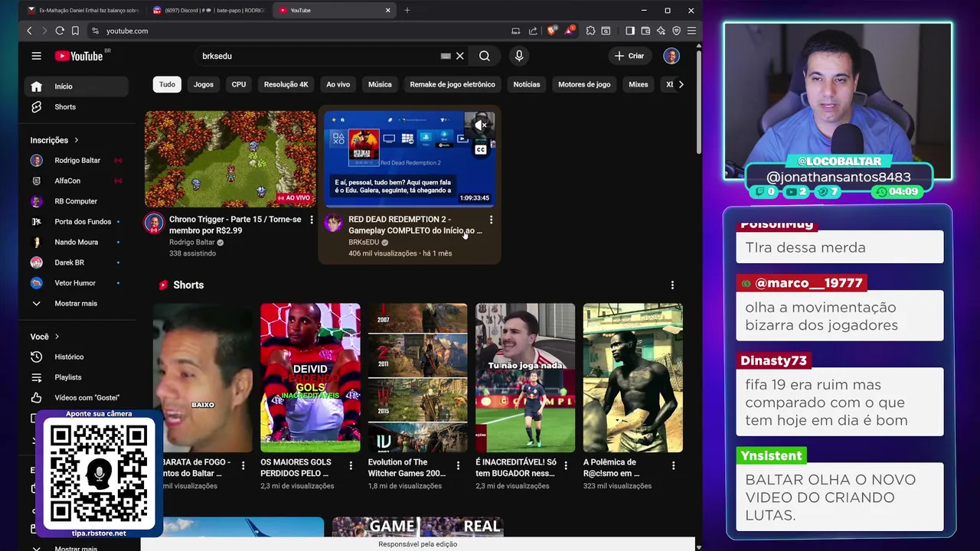Image resolution: width=980 pixels, height=551 pixels.
Task: Open Nando Moura subscription channel
Action: [x=77, y=242]
